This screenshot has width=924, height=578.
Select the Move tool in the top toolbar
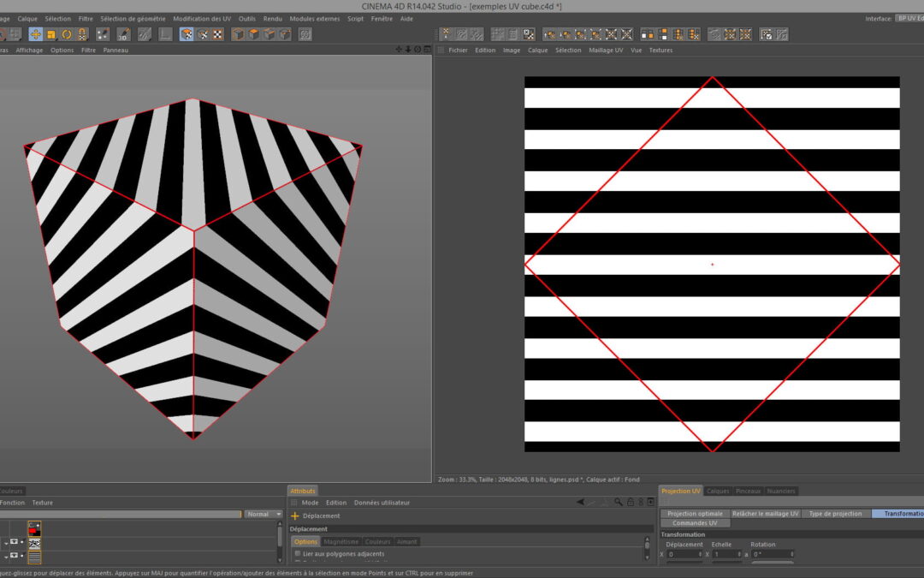pyautogui.click(x=35, y=34)
